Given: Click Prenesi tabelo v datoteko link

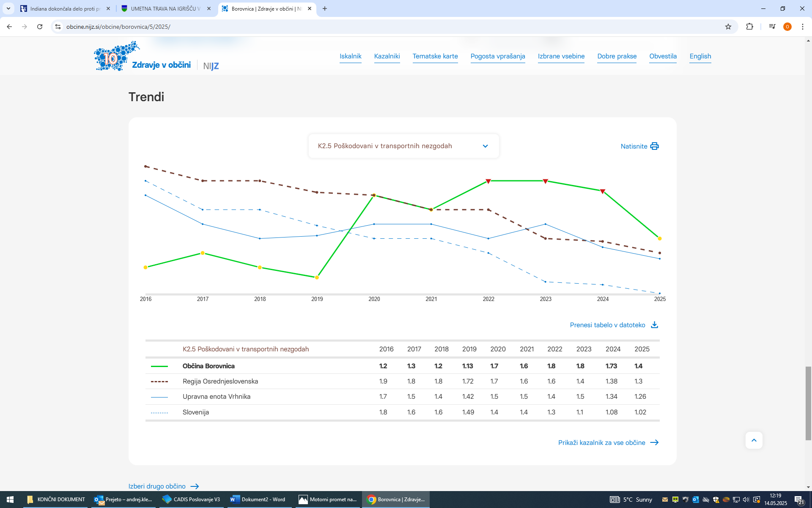Looking at the screenshot, I should [x=614, y=325].
